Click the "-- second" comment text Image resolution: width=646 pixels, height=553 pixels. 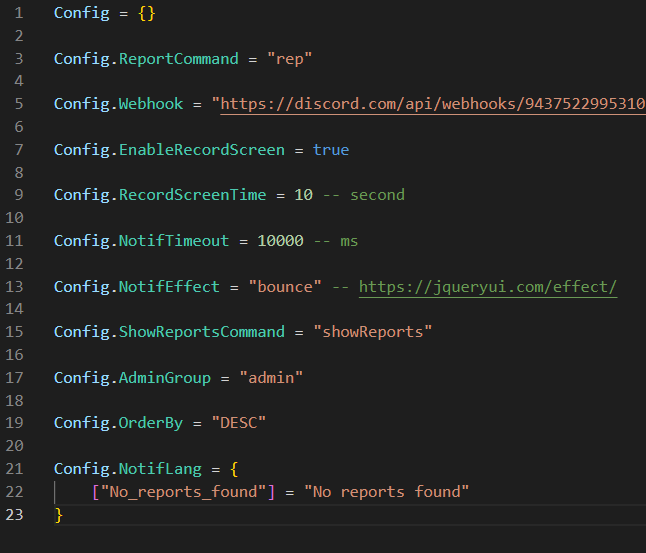coord(364,195)
